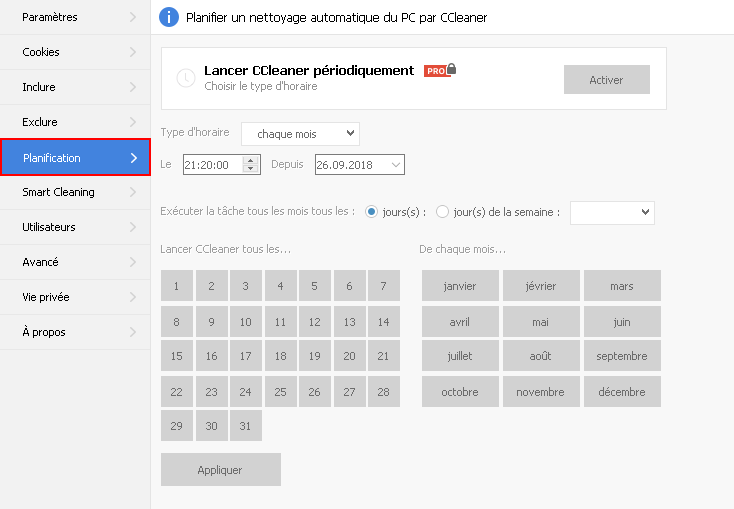Toggle day 15 in the calendar grid

tap(176, 356)
